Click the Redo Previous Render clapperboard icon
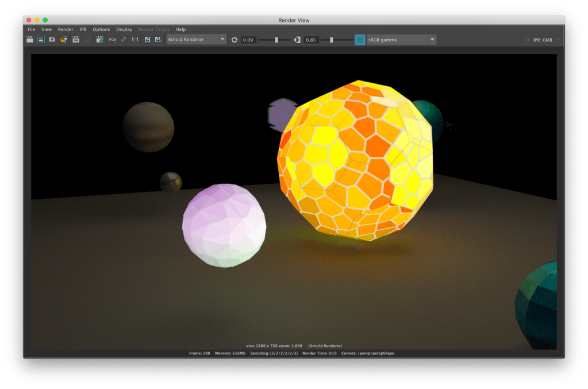Viewport: 588px width, 389px height. pyautogui.click(x=30, y=40)
